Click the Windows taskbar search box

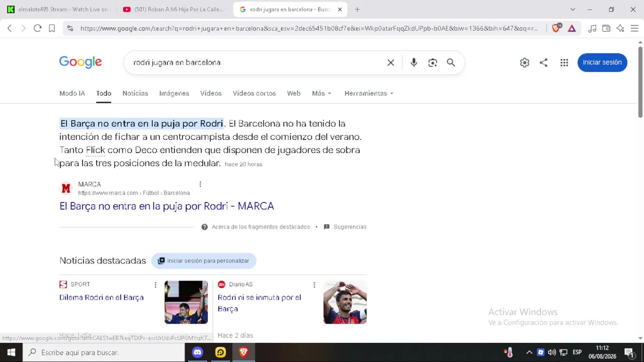tap(104, 352)
